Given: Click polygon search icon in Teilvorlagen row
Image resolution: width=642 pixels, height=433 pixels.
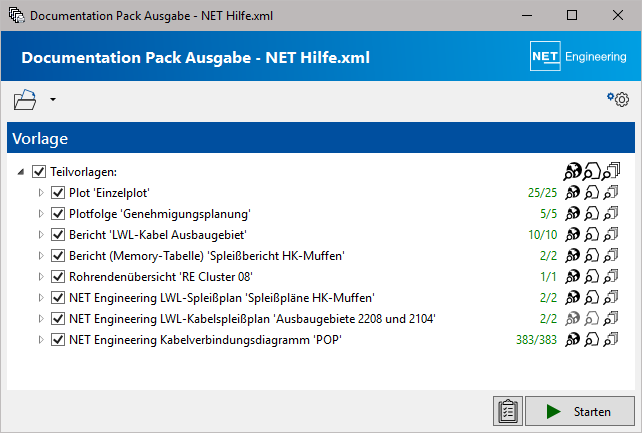Looking at the screenshot, I should point(592,171).
